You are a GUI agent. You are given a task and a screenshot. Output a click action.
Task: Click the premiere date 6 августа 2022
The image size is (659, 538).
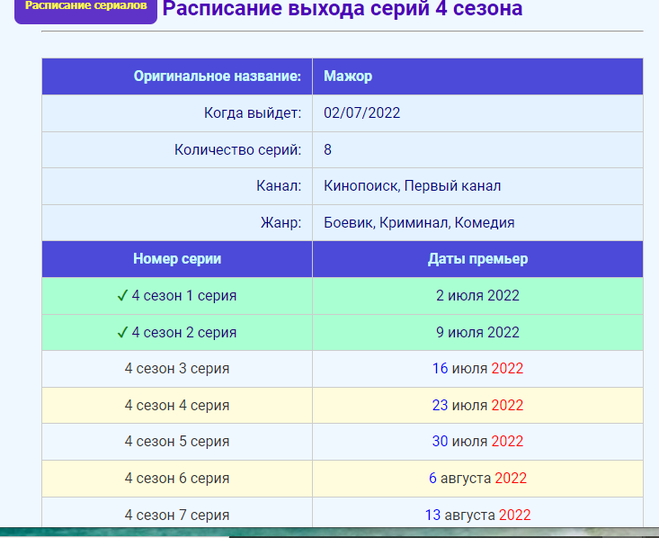(477, 478)
